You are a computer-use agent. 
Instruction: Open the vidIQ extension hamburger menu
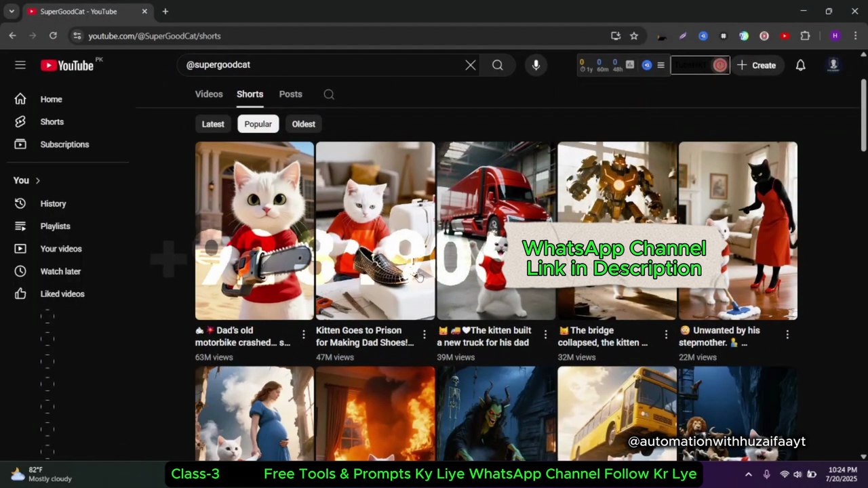tap(661, 65)
